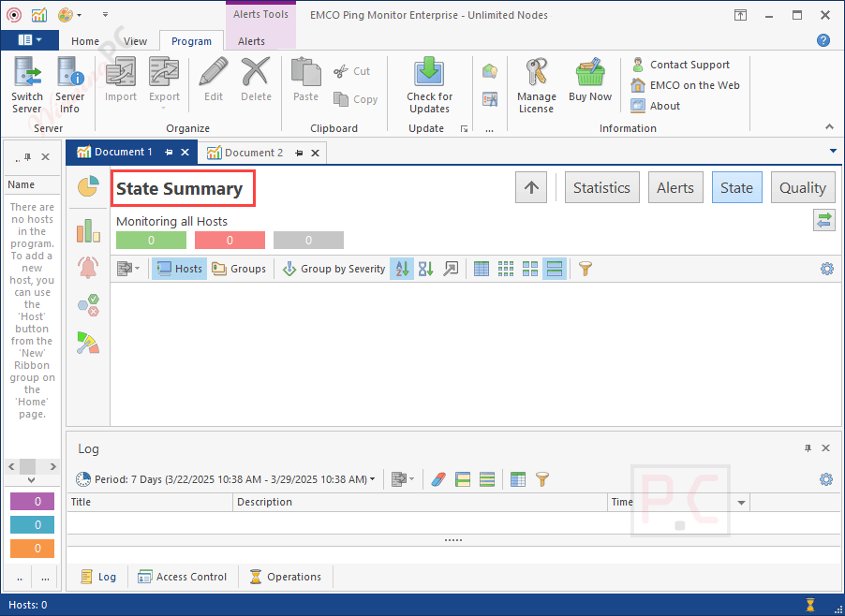Click the Log panel filter funnel
The image size is (845, 616).
click(542, 478)
